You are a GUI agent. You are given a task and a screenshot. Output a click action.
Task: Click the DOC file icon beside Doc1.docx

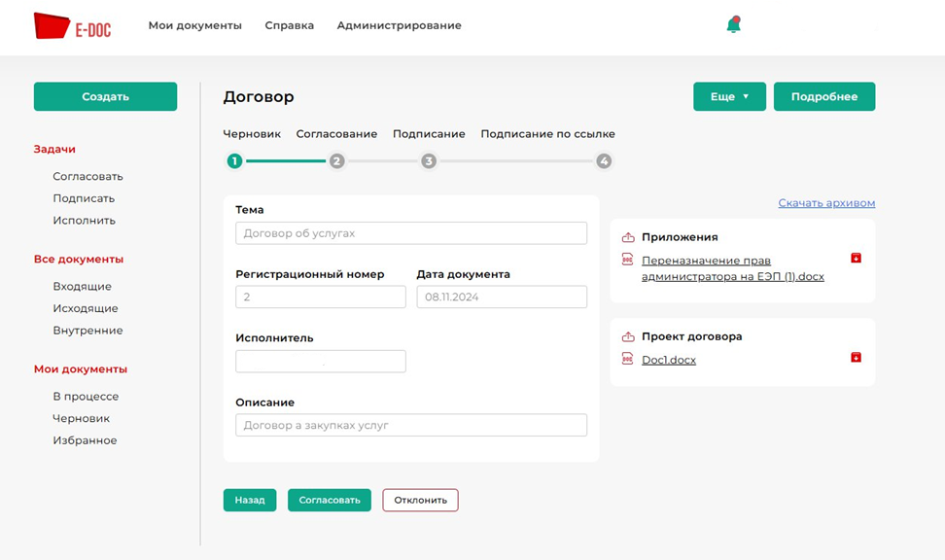[x=627, y=359]
